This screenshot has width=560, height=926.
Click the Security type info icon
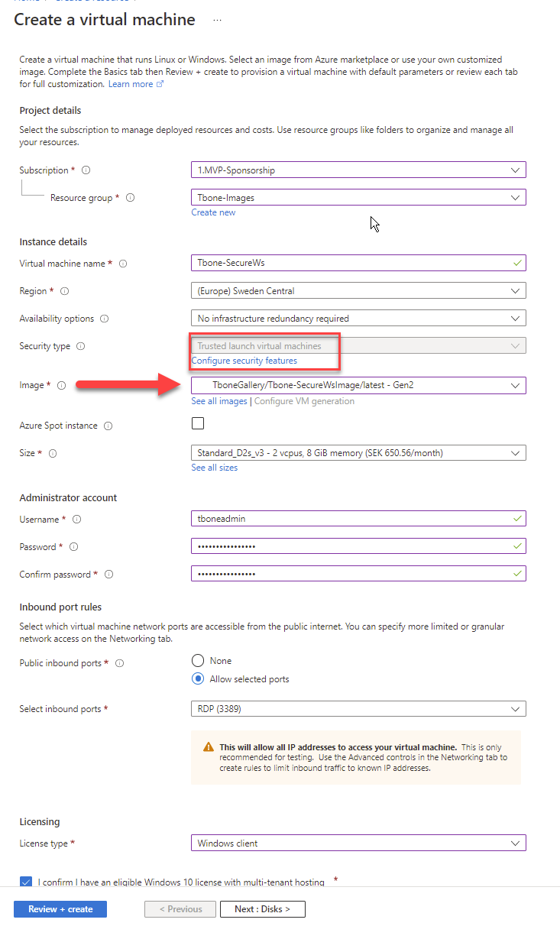[81, 346]
